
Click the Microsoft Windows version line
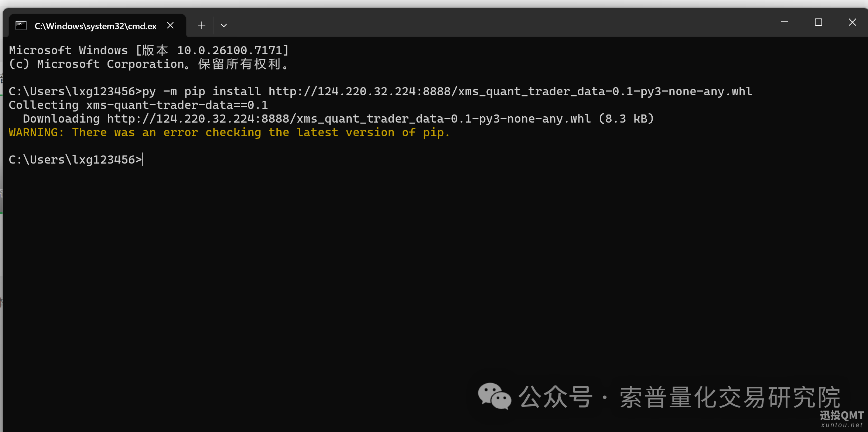(148, 51)
